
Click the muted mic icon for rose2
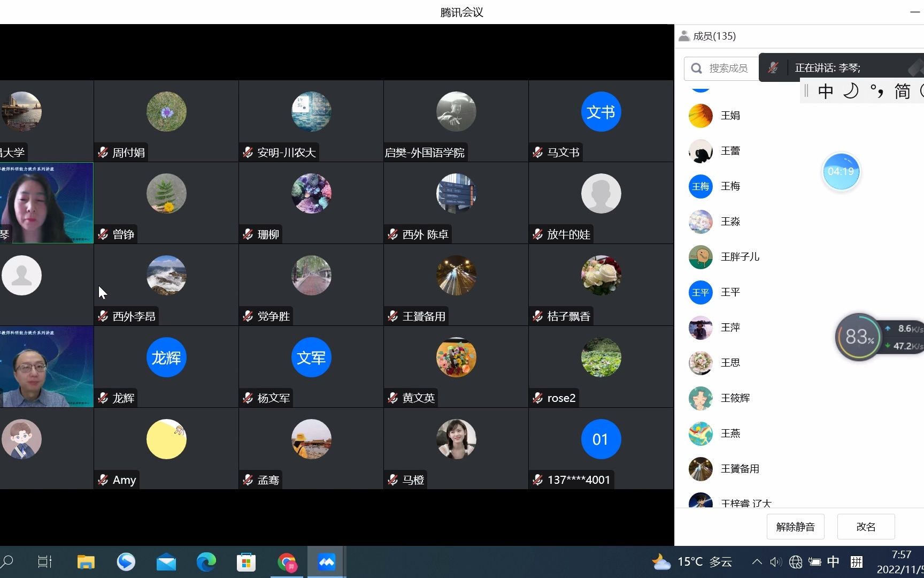(x=538, y=398)
